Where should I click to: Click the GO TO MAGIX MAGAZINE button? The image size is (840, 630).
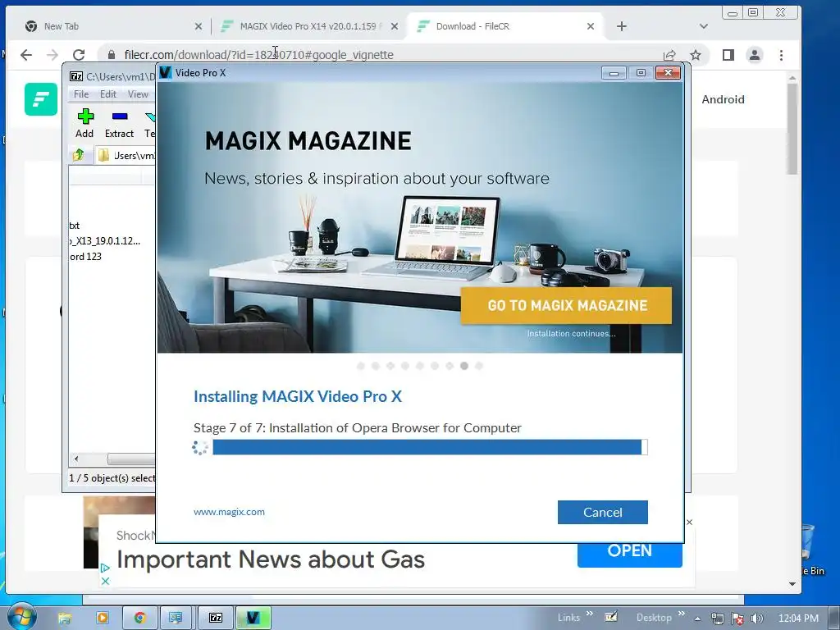(x=566, y=305)
